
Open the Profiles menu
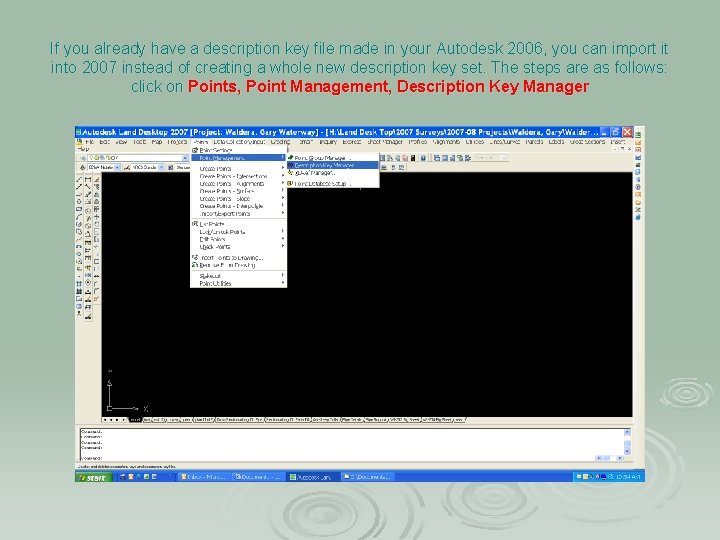pos(417,142)
